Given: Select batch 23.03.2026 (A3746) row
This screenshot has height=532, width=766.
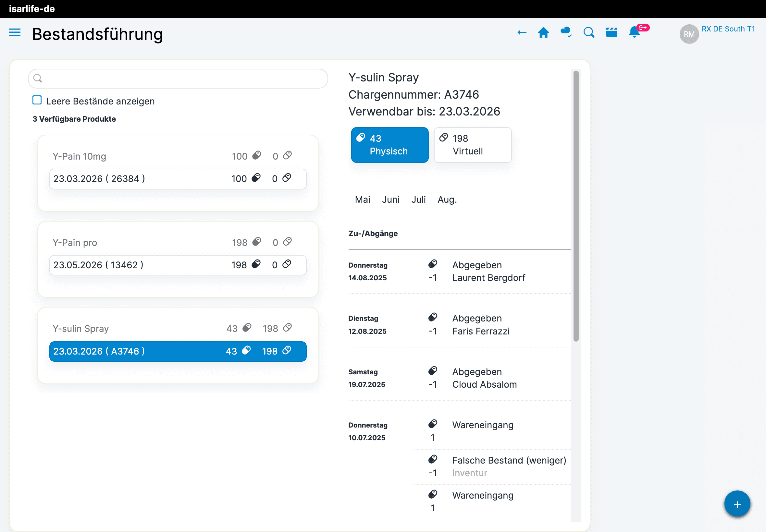Looking at the screenshot, I should tap(178, 351).
